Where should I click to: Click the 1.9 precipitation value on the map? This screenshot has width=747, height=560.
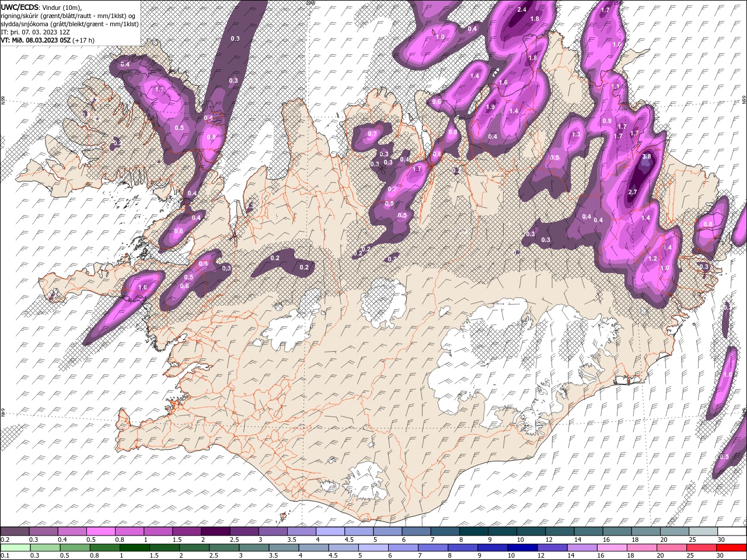(x=491, y=107)
